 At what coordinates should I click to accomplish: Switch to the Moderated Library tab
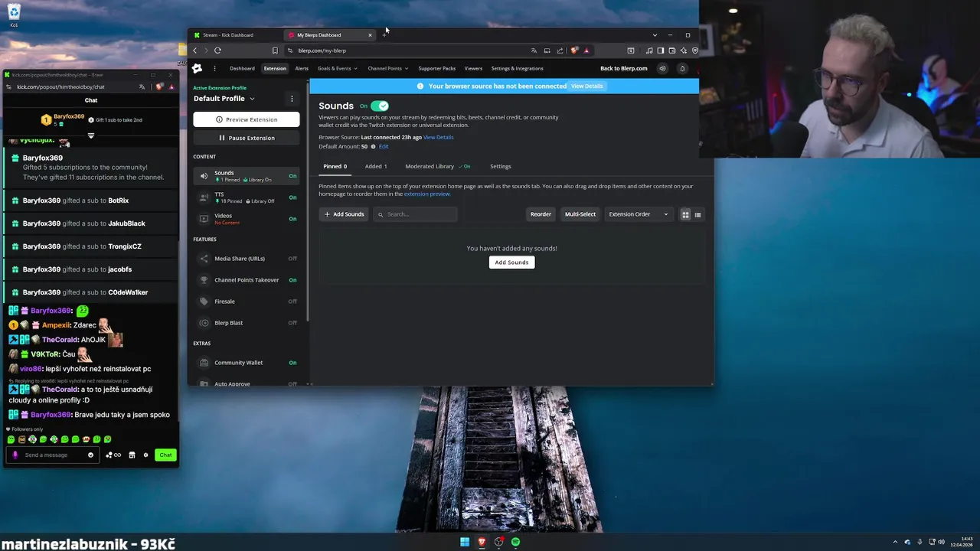437,166
